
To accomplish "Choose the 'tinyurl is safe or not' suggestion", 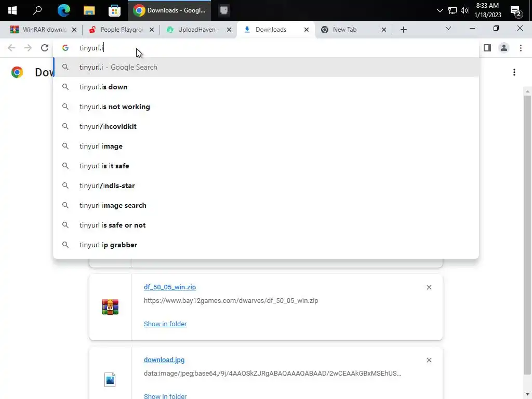I will 266,225.
